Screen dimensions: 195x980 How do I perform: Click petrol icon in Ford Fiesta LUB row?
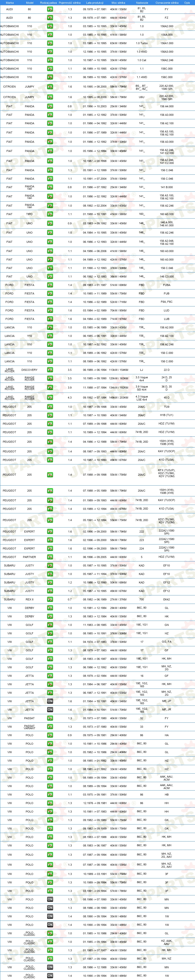[x=50, y=319]
